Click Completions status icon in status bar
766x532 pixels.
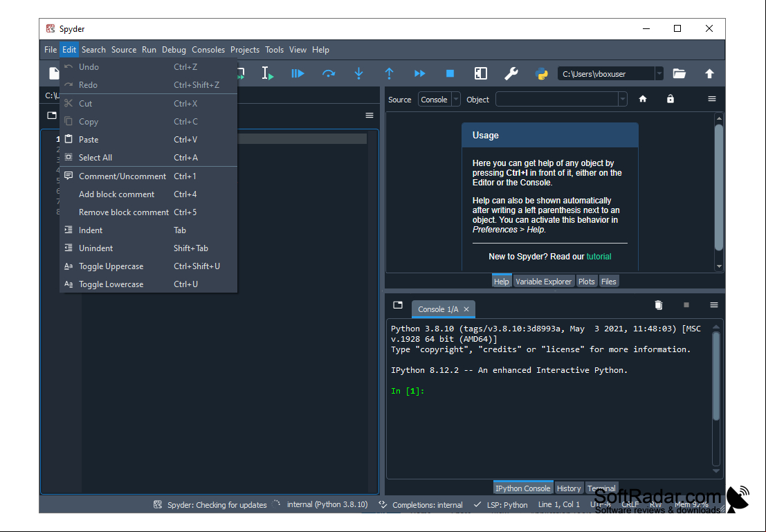coord(383,504)
